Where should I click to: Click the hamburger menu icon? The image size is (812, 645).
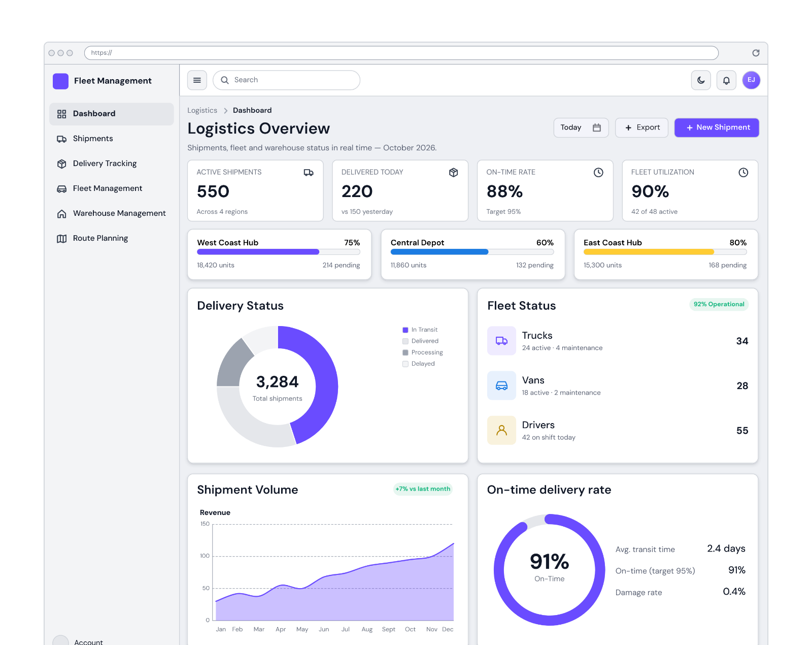197,80
